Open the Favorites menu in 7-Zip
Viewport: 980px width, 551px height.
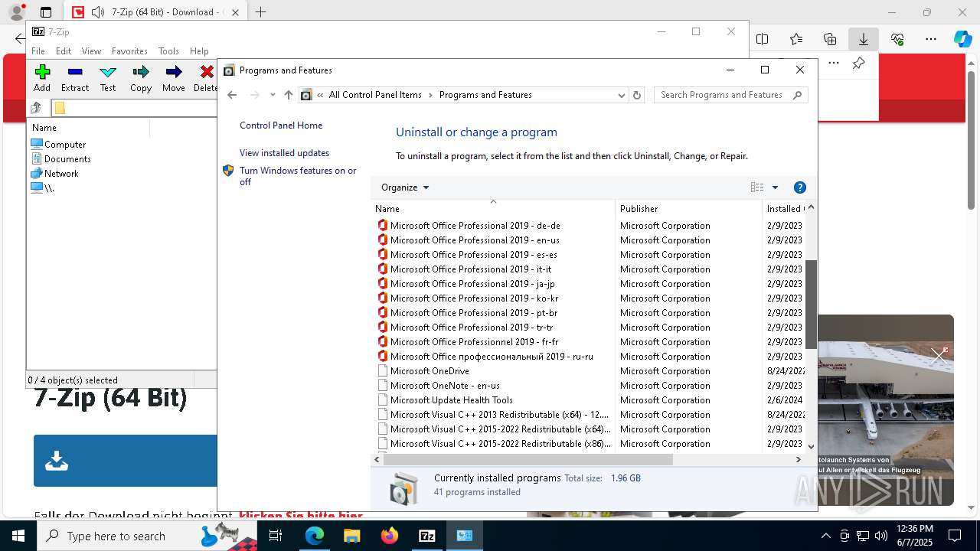pyautogui.click(x=129, y=51)
